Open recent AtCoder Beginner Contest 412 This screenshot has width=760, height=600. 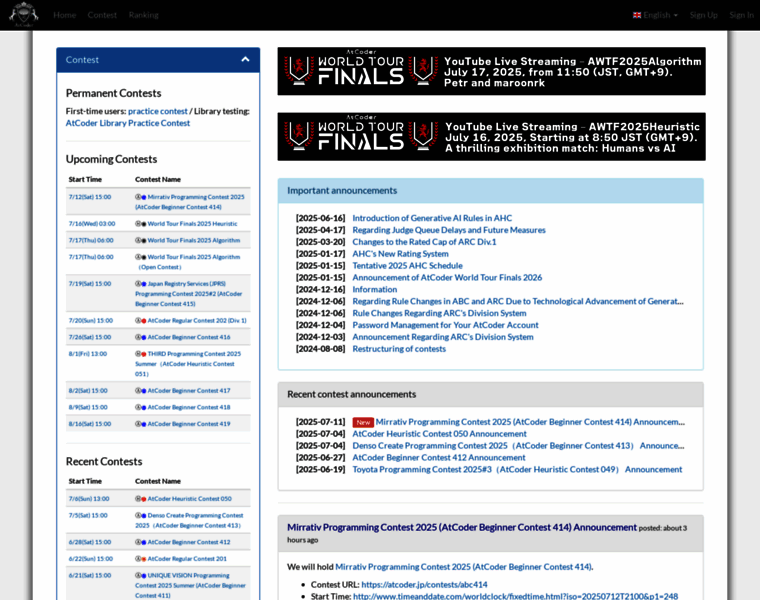pos(189,542)
